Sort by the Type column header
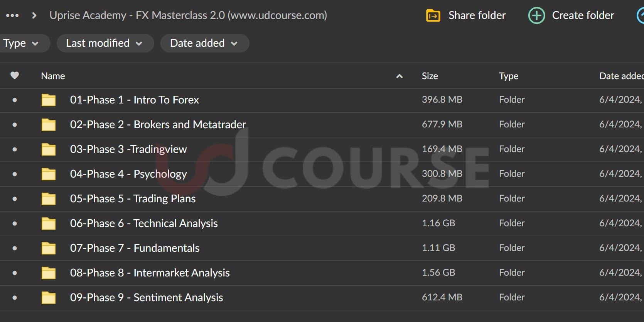Image resolution: width=644 pixels, height=322 pixels. (508, 76)
